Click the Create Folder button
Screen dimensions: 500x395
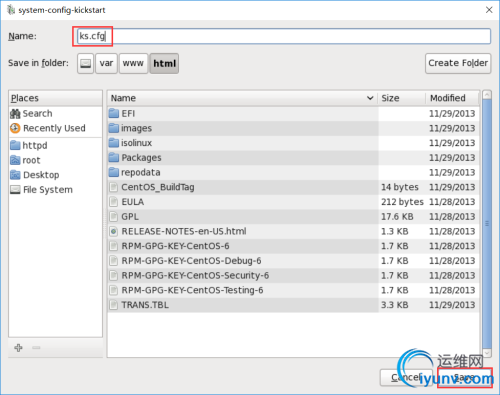[458, 63]
